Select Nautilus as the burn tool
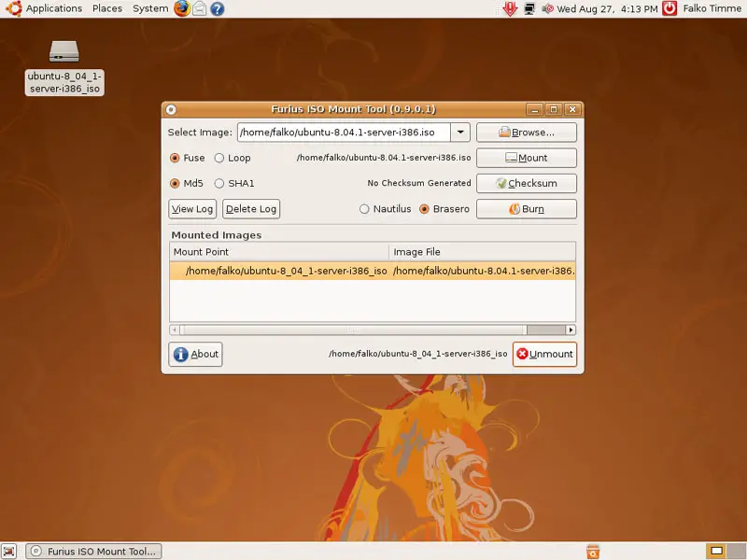Viewport: 747px width, 560px height. (x=386, y=209)
